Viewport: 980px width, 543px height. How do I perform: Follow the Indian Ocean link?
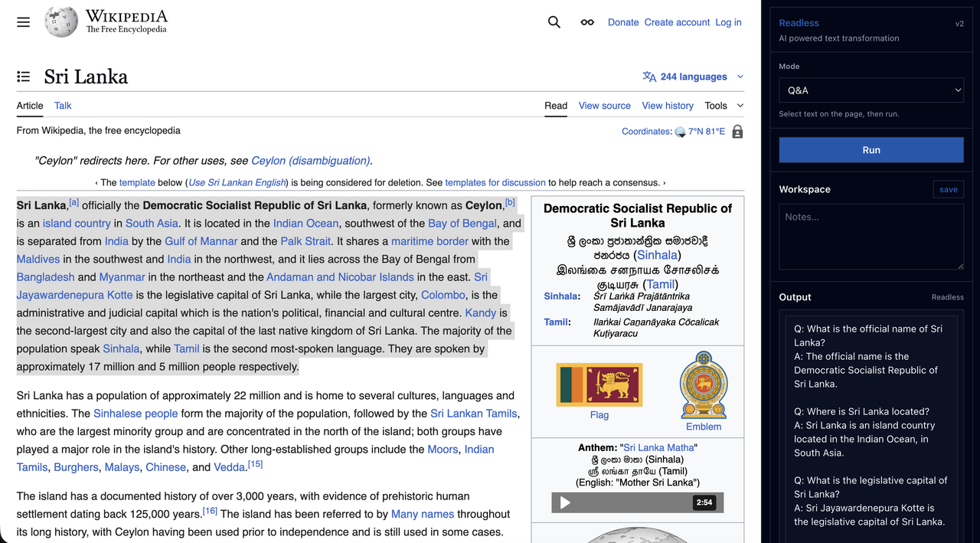click(x=305, y=224)
